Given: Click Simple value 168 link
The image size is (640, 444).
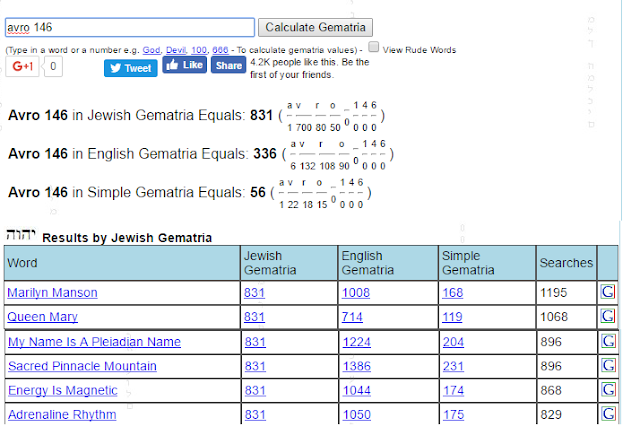Looking at the screenshot, I should coord(453,293).
